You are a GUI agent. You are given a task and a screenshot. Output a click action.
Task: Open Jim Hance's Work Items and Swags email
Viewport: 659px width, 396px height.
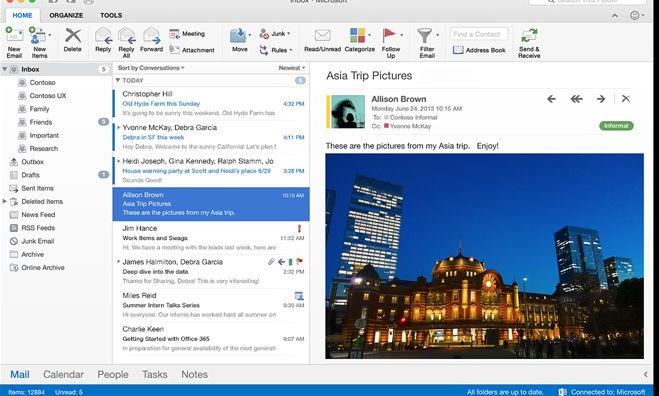coord(211,238)
